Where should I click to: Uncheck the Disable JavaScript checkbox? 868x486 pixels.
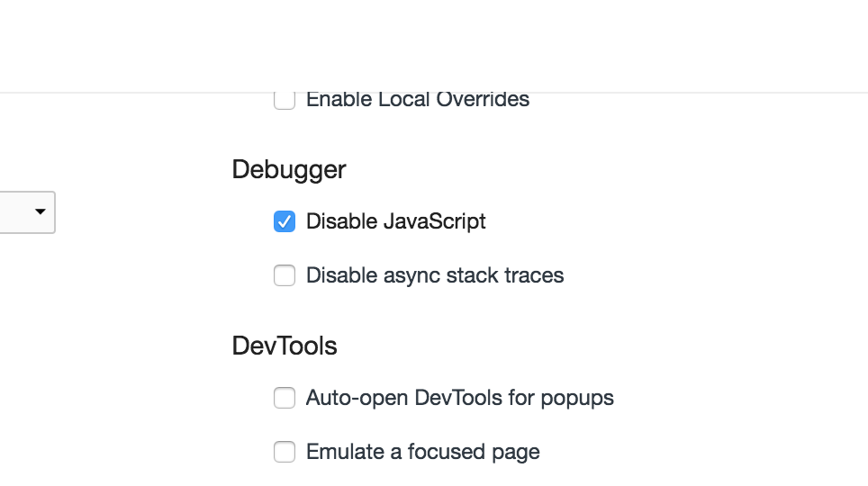(285, 221)
